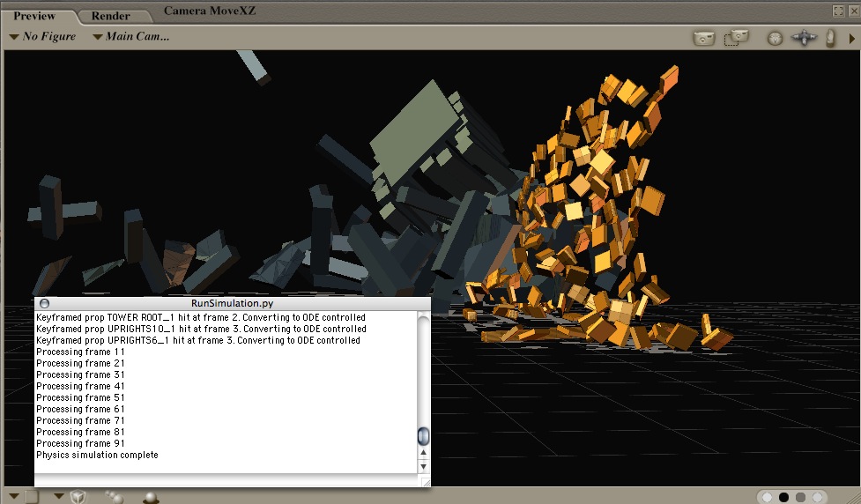This screenshot has height=504, width=861.
Task: Click the scrollbar thumb in RunSimulation.py window
Action: tap(423, 436)
